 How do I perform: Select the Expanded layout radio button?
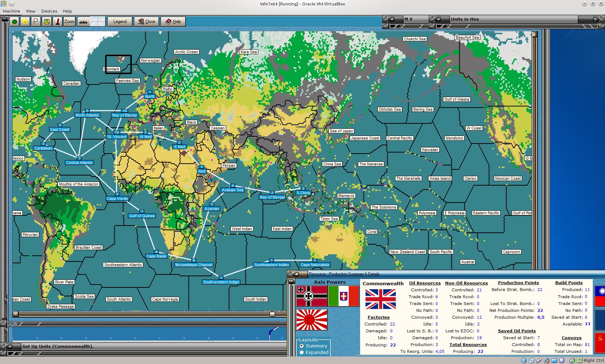[x=302, y=352]
